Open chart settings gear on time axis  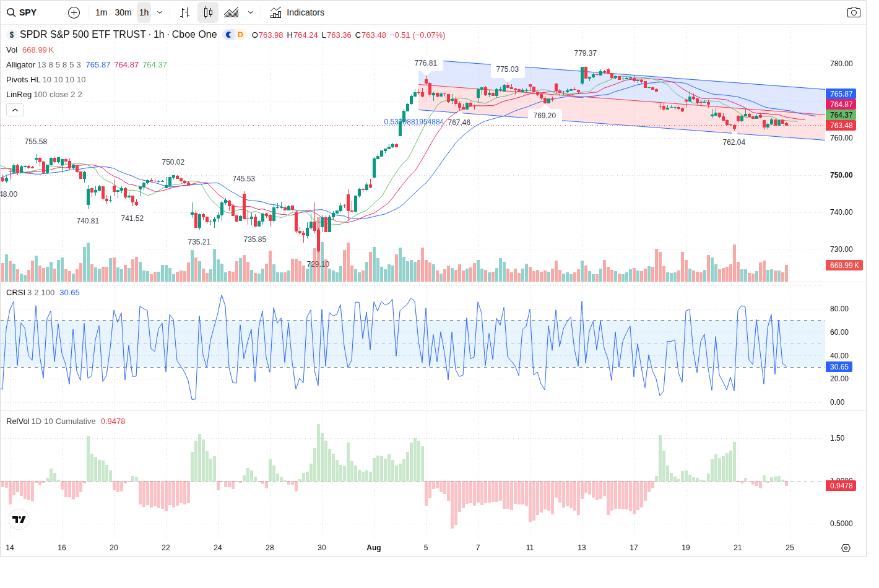click(846, 548)
